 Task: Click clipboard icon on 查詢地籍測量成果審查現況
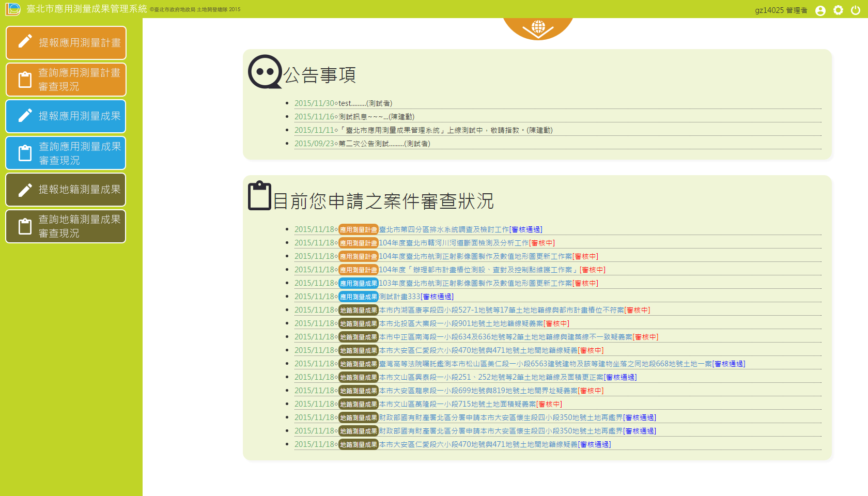pos(25,227)
